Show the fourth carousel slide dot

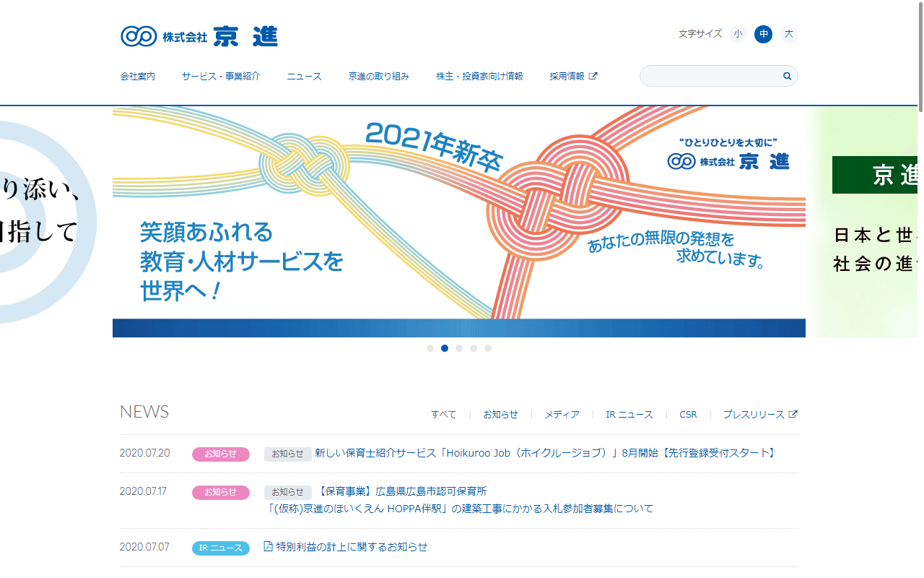(474, 348)
